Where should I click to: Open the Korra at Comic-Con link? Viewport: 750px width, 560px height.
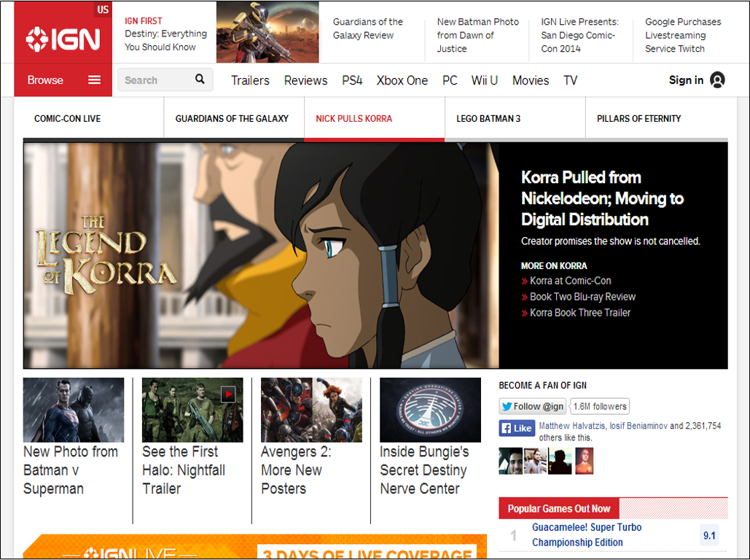[570, 281]
